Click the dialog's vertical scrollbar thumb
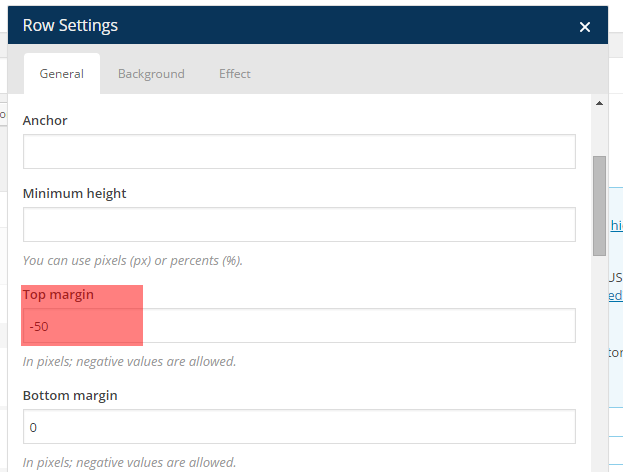Viewport: 623px width, 472px height. (x=599, y=206)
